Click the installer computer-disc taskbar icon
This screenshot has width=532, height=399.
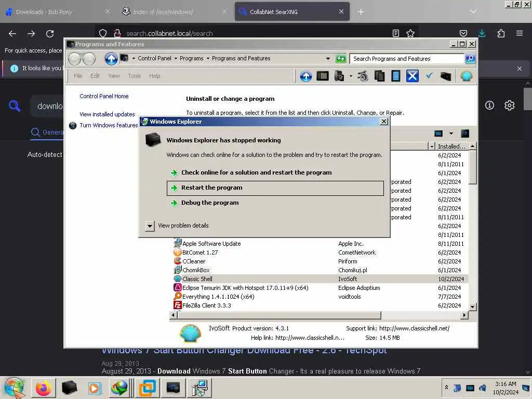[x=200, y=388]
